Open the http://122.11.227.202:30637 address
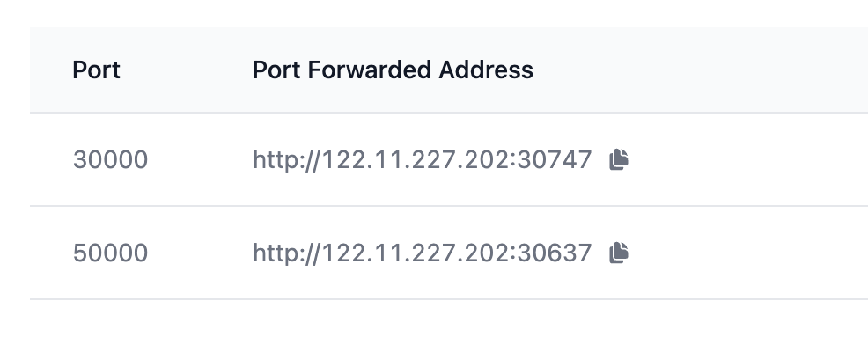The width and height of the screenshot is (868, 345). click(423, 253)
